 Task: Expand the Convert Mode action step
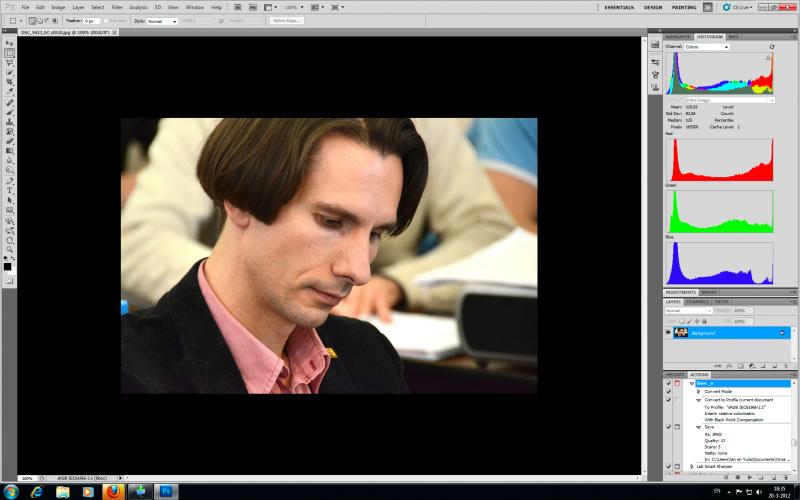(698, 391)
